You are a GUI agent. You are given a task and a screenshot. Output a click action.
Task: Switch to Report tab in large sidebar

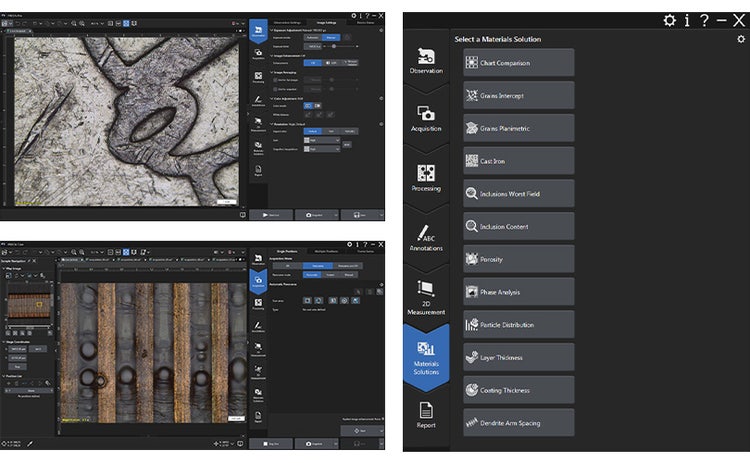[x=426, y=415]
